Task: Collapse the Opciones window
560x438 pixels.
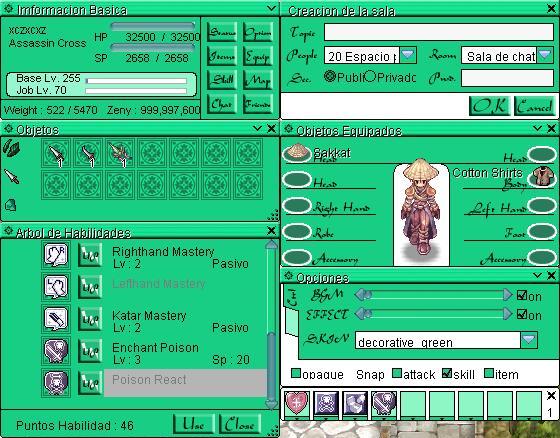Action: coord(538,275)
